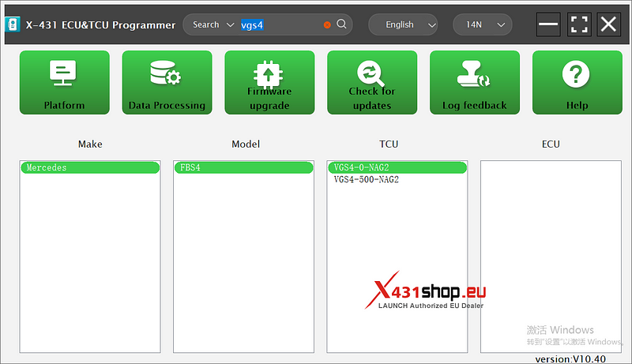
Task: Open the Help page
Action: (x=577, y=83)
